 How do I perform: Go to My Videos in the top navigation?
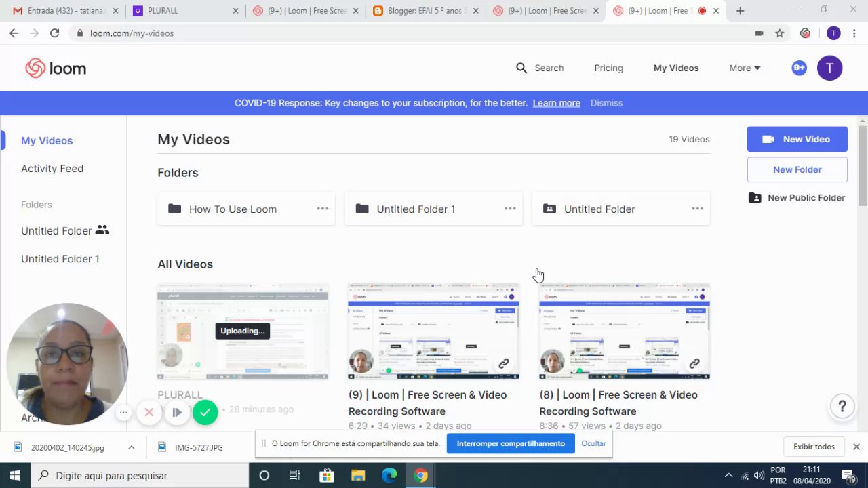(x=676, y=68)
